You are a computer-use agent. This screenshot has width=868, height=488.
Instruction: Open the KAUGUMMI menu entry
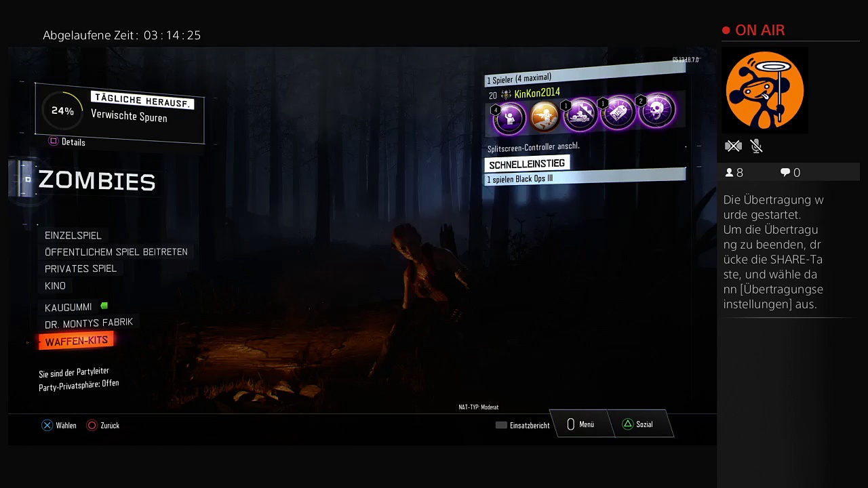coord(68,307)
